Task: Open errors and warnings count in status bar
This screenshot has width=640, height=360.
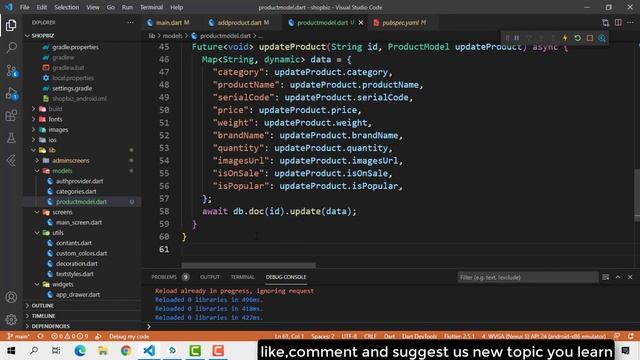Action: pos(69,336)
